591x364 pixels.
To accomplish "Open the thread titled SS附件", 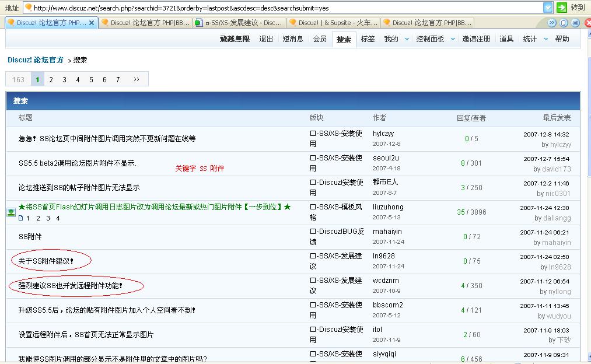I will tap(30, 237).
